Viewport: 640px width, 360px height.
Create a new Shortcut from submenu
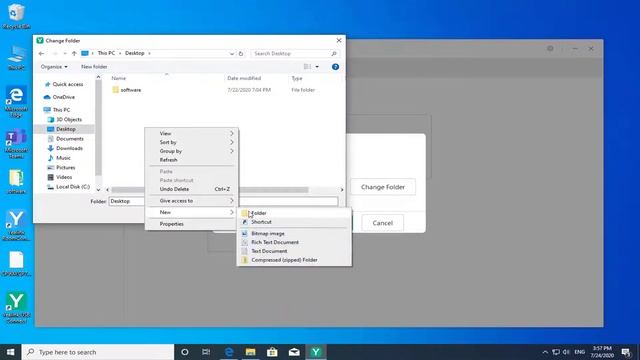click(294, 222)
